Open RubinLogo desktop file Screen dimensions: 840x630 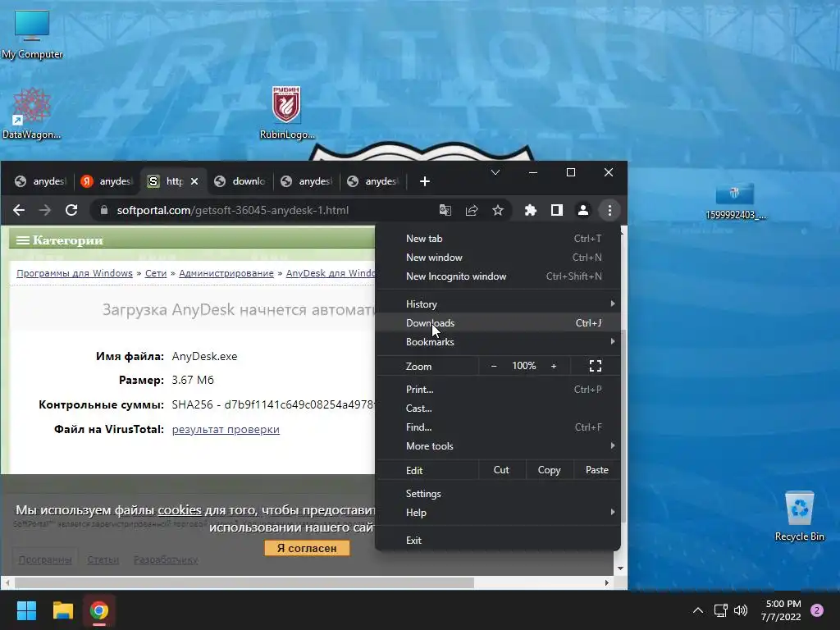[286, 112]
